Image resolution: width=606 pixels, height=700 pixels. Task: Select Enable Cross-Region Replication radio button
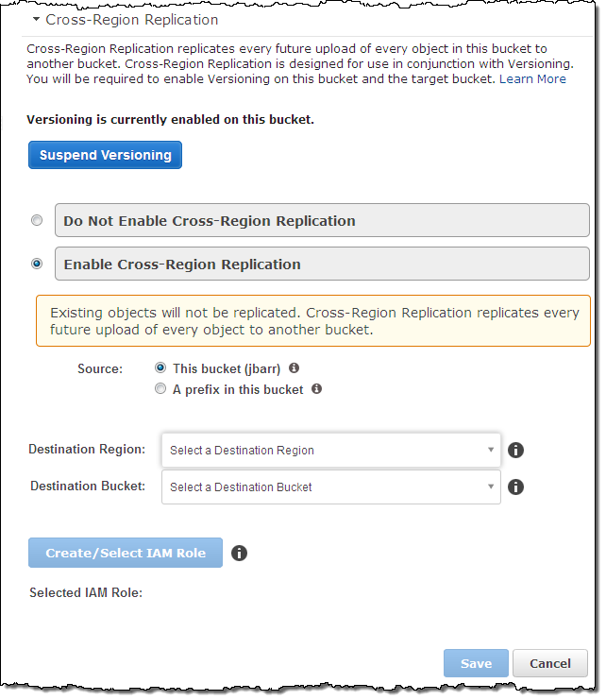click(37, 265)
